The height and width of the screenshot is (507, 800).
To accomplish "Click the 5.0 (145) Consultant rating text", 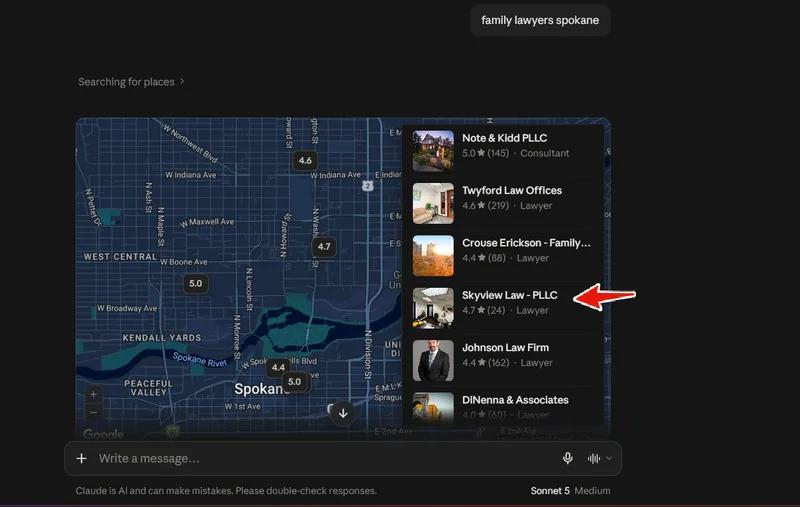I will click(x=515, y=153).
